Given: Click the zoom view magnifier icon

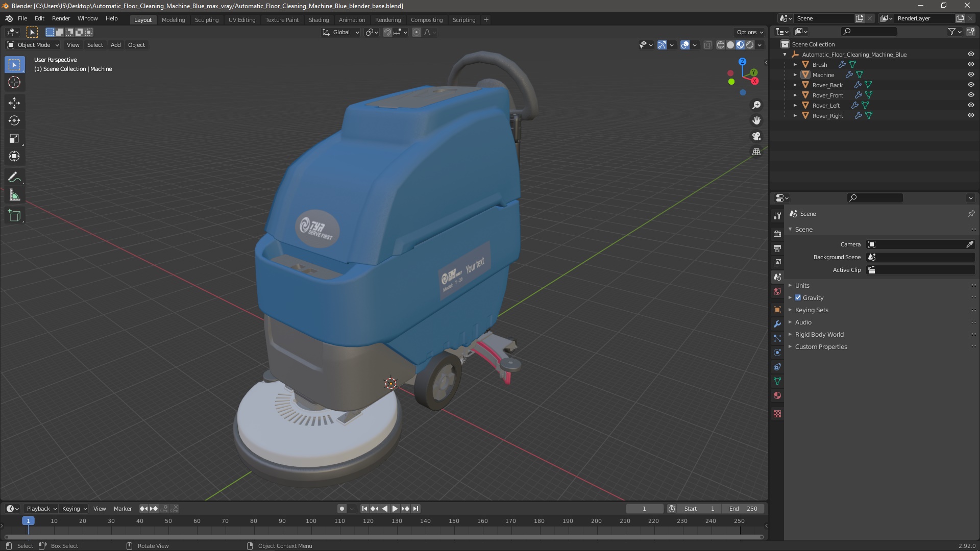Looking at the screenshot, I should click(756, 105).
